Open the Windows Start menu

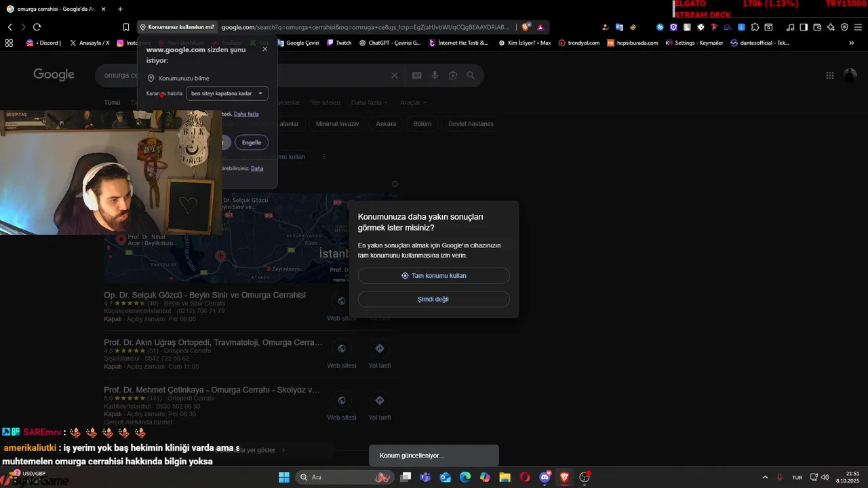point(284,477)
